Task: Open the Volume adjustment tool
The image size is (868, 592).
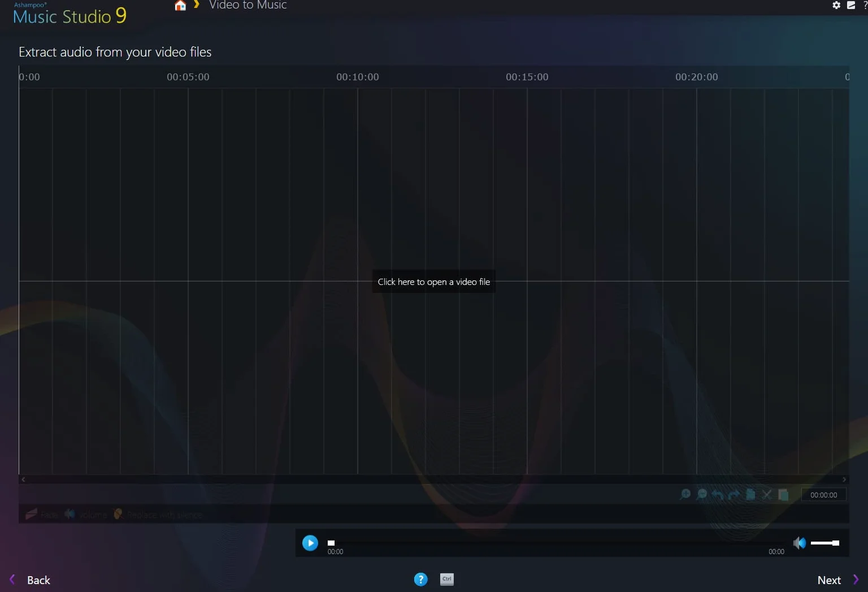Action: pos(85,515)
